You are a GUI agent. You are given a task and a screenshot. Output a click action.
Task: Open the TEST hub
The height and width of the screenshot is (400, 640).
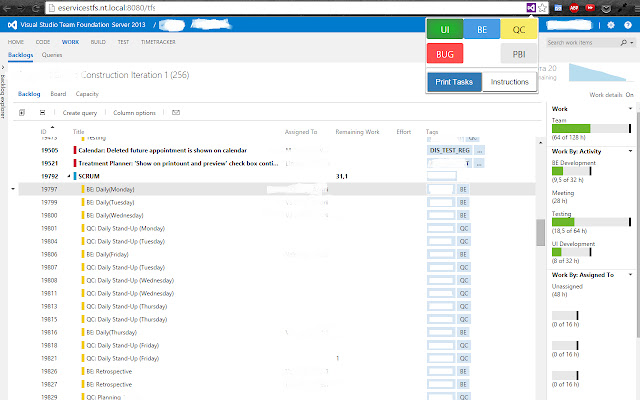click(123, 42)
